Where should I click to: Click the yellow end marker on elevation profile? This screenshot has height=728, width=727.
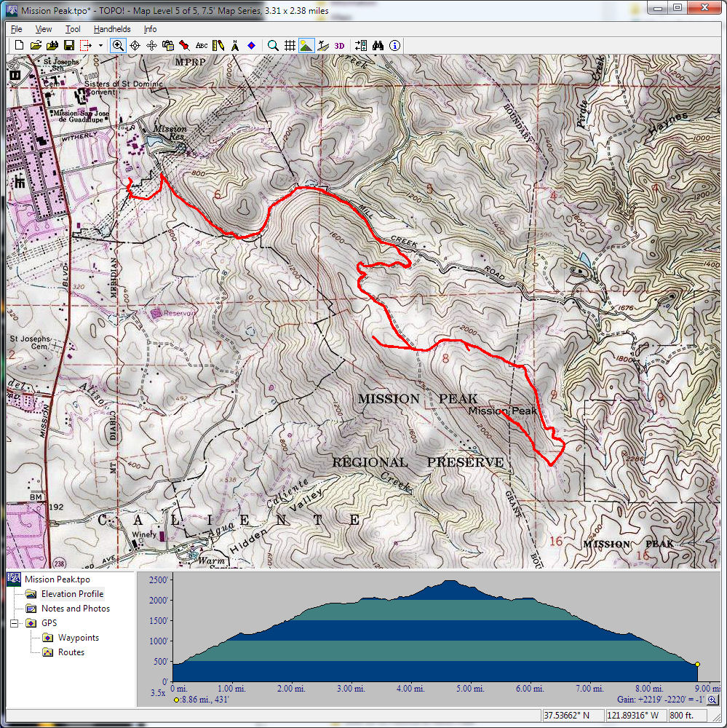pos(697,664)
